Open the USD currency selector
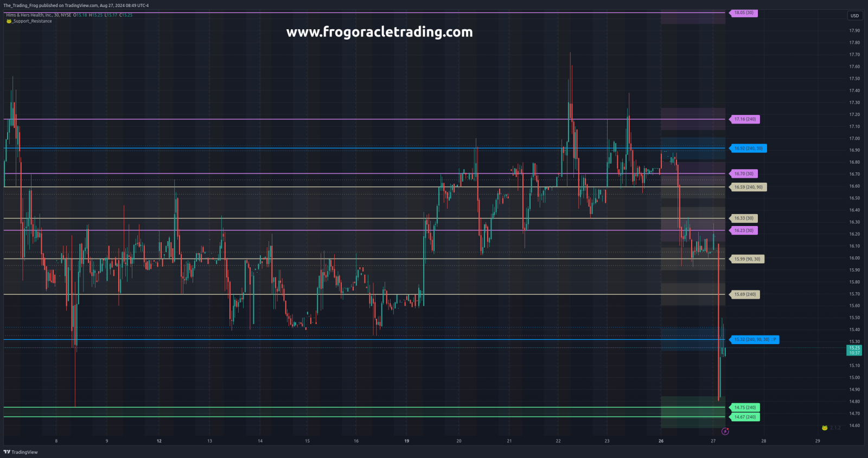 854,16
